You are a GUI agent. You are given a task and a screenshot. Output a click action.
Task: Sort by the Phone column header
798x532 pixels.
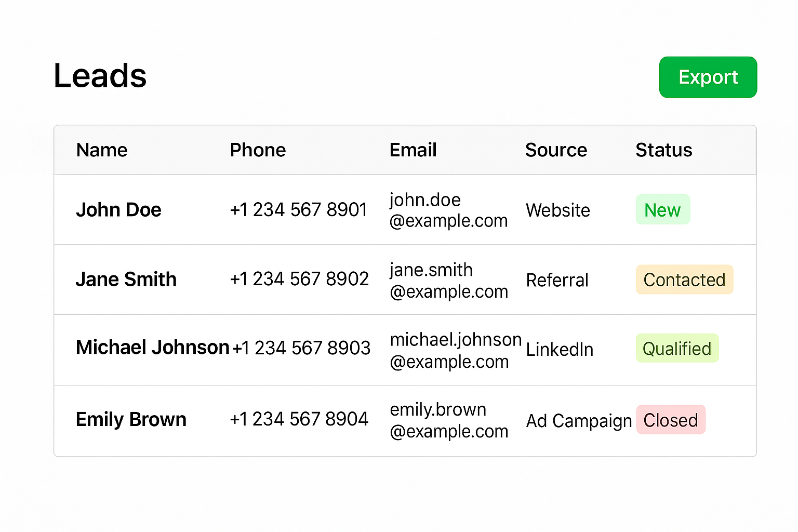[x=258, y=150]
